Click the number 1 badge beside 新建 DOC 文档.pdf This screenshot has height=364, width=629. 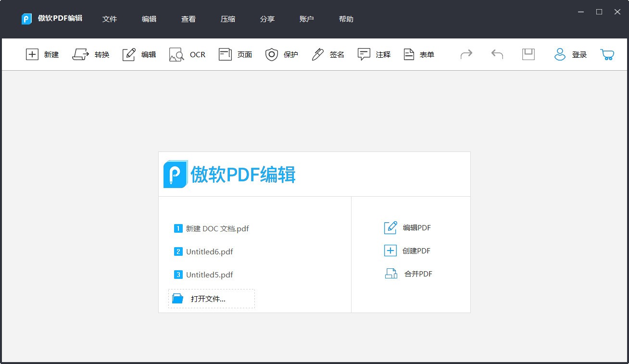[x=178, y=228]
